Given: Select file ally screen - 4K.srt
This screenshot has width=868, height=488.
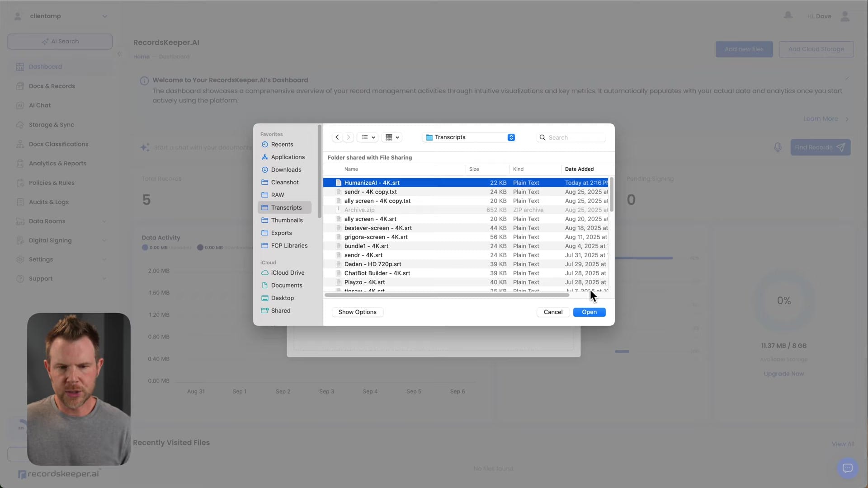Looking at the screenshot, I should click(x=466, y=219).
